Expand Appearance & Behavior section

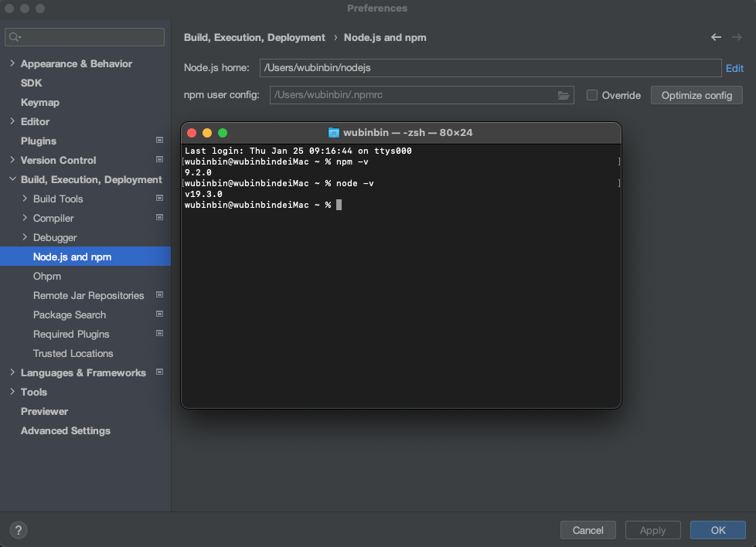click(12, 63)
